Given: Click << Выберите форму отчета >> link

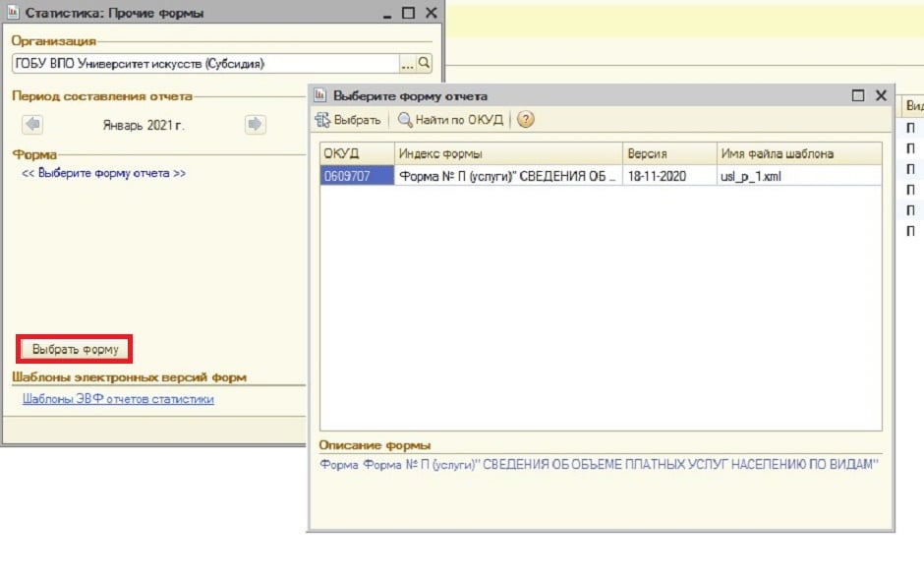Looking at the screenshot, I should (x=104, y=173).
